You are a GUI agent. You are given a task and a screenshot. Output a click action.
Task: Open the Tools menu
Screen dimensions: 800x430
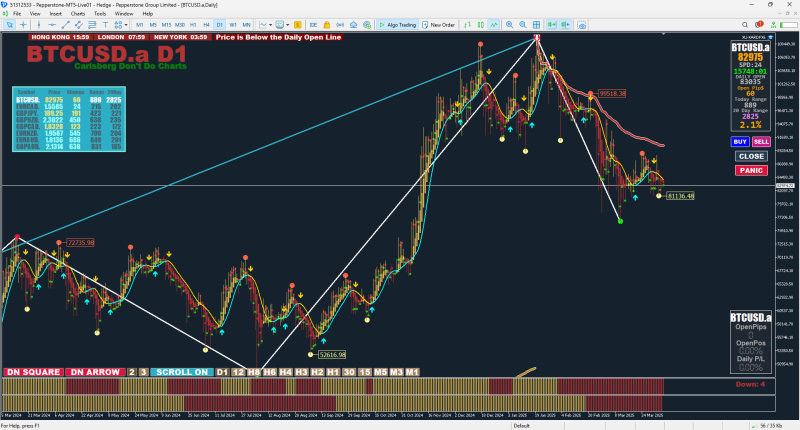coord(100,14)
